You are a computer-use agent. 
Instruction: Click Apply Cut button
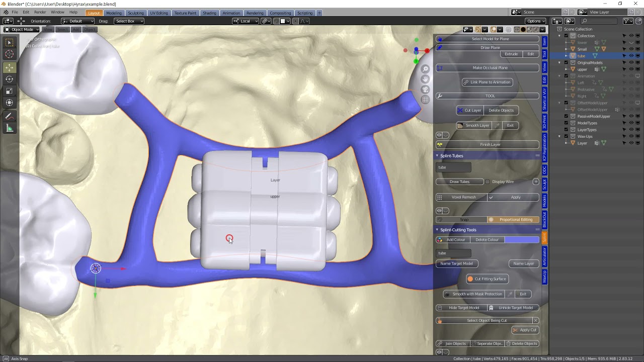(525, 330)
